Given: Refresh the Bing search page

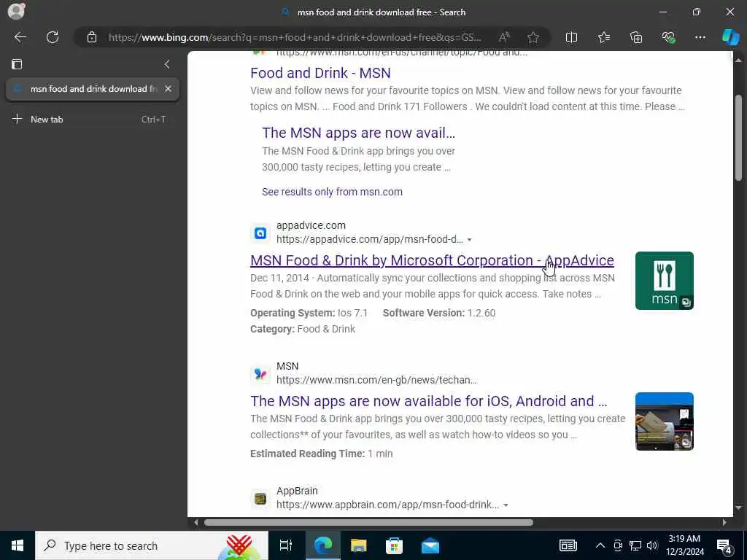Looking at the screenshot, I should coord(53,37).
